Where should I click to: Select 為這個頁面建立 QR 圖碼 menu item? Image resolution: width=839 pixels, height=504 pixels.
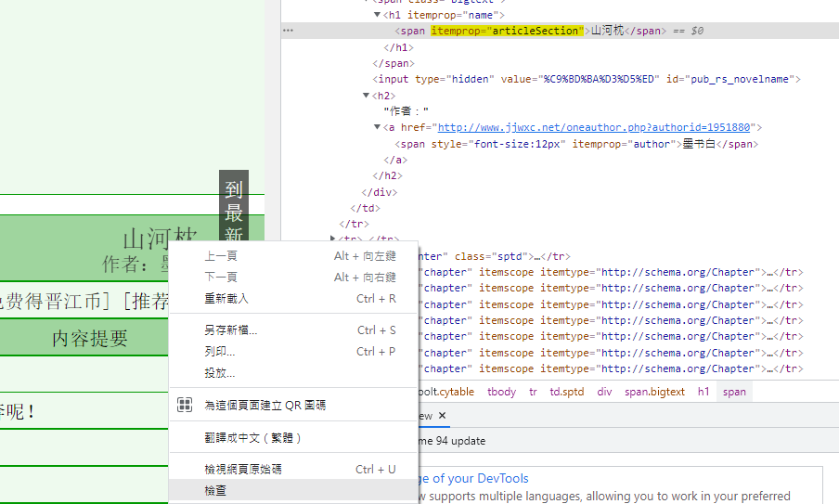(293, 405)
